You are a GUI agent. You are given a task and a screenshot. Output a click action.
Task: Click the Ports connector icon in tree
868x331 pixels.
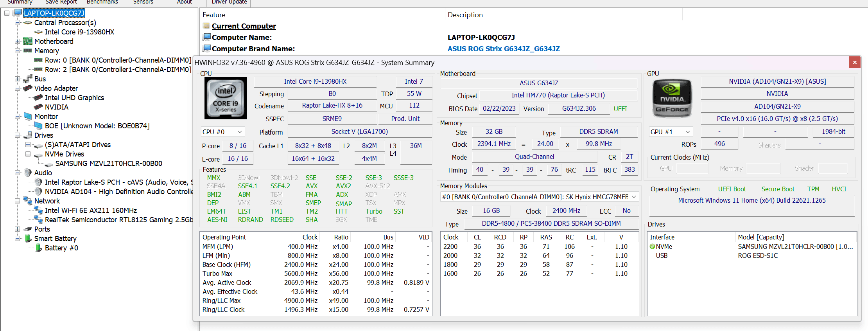28,229
